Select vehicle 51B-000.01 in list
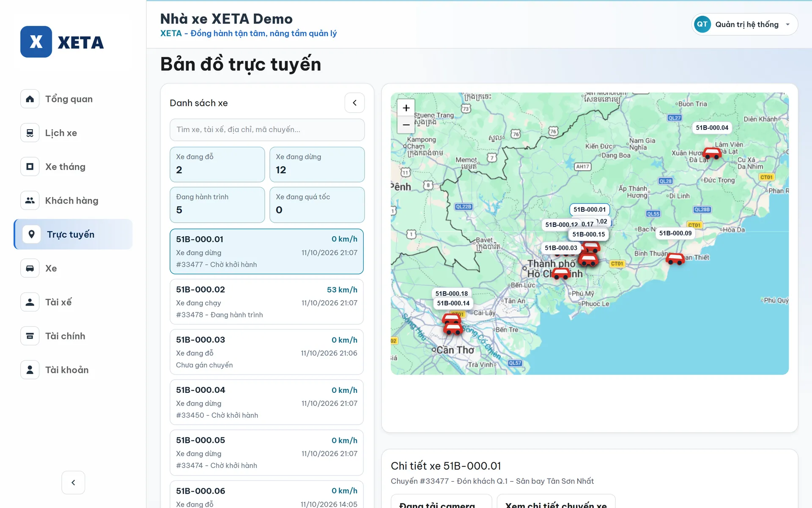The width and height of the screenshot is (812, 508). coord(267,251)
